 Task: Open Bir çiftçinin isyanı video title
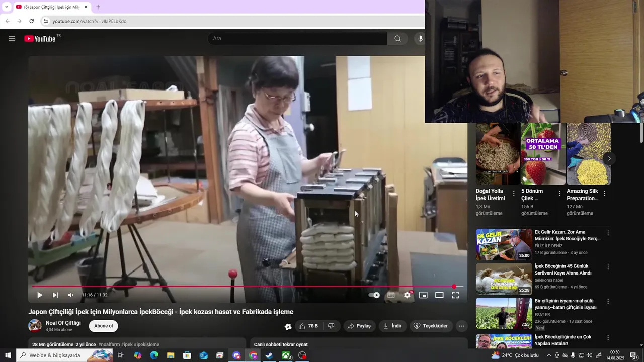coord(566,304)
